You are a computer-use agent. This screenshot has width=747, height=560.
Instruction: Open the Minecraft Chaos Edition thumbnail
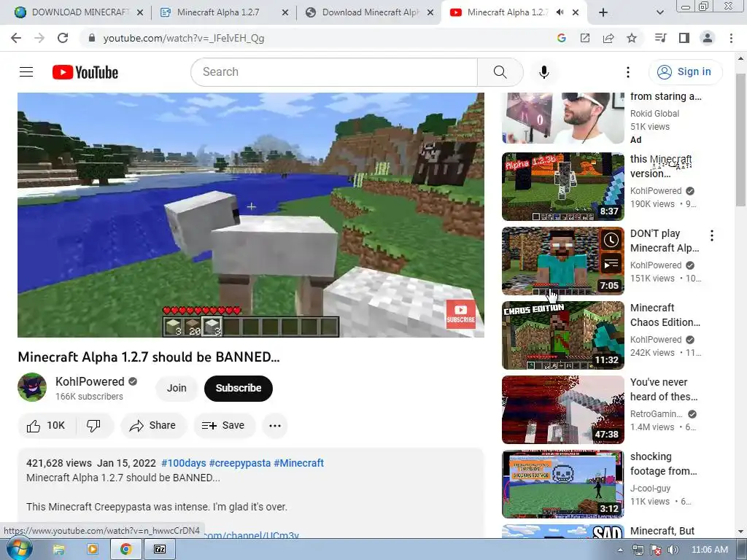[563, 335]
